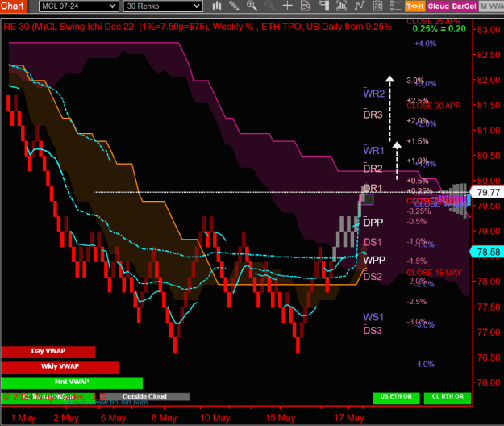The width and height of the screenshot is (504, 426).
Task: Click the 8 May date label
Action: [x=164, y=418]
